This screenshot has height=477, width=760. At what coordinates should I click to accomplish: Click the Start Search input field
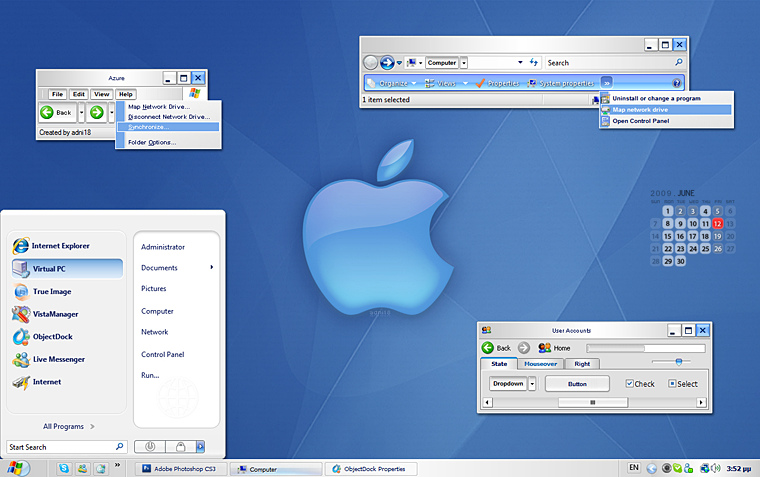coord(60,447)
